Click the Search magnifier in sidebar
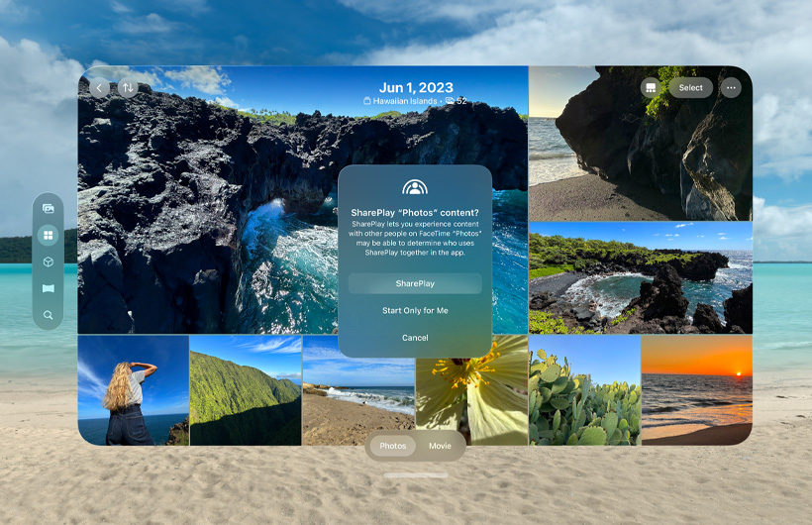 pos(48,315)
